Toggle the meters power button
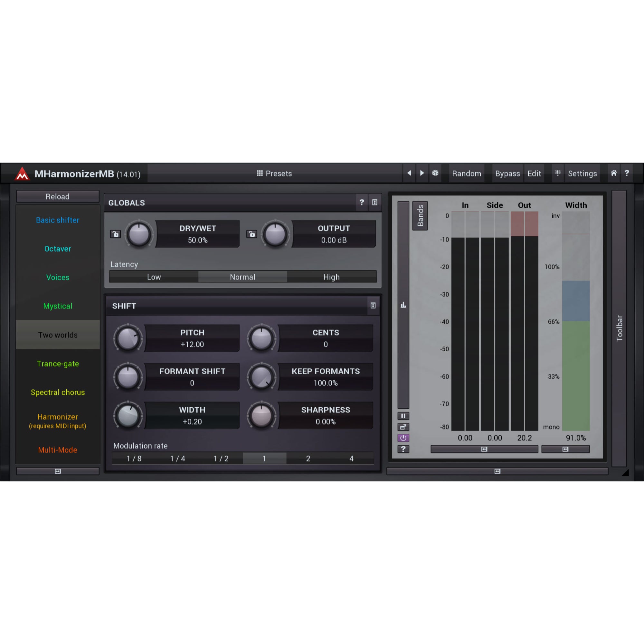The width and height of the screenshot is (644, 644). click(x=403, y=438)
